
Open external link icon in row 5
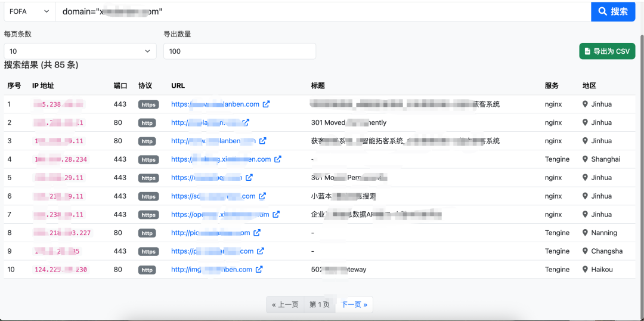[249, 178]
